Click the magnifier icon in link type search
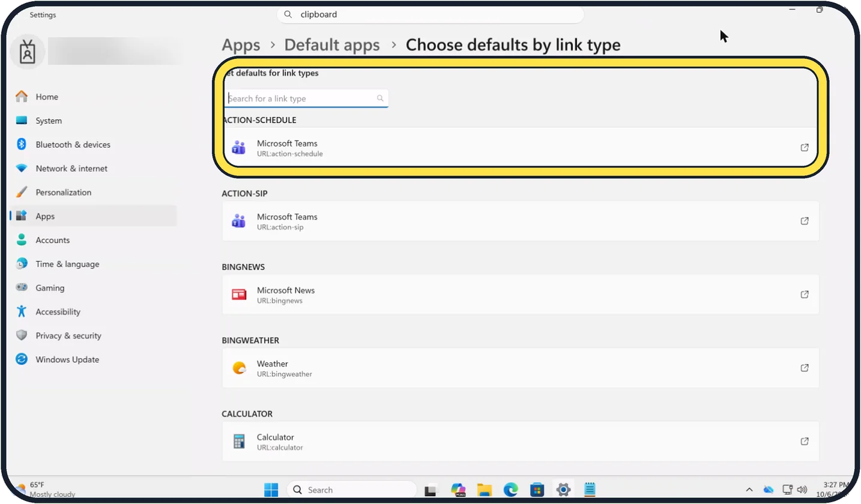 coord(380,98)
